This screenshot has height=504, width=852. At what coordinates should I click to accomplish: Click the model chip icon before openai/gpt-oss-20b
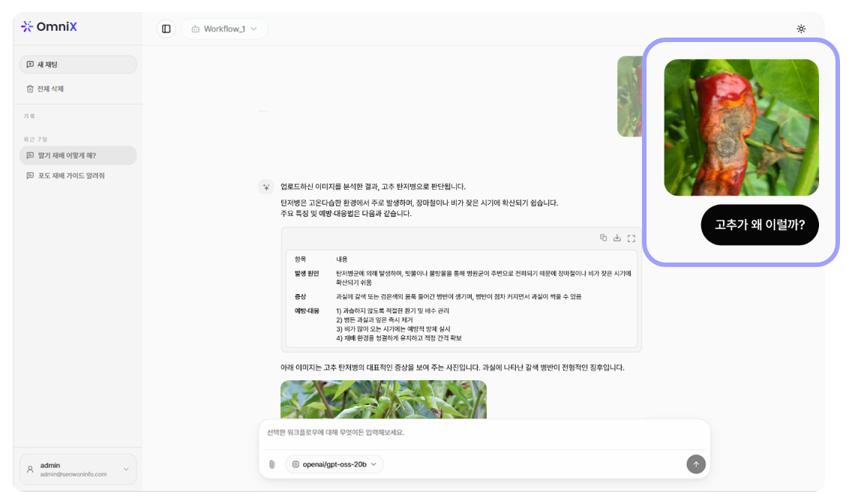click(x=295, y=464)
